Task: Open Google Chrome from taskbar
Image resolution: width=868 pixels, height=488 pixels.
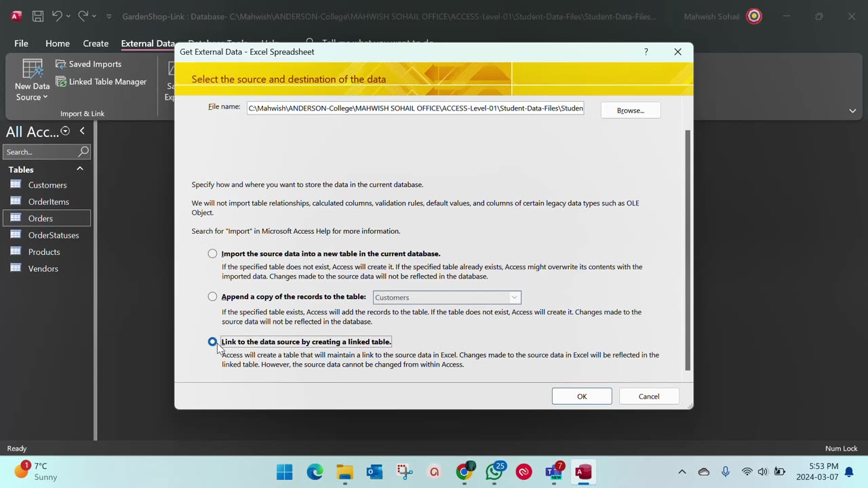Action: (x=465, y=472)
